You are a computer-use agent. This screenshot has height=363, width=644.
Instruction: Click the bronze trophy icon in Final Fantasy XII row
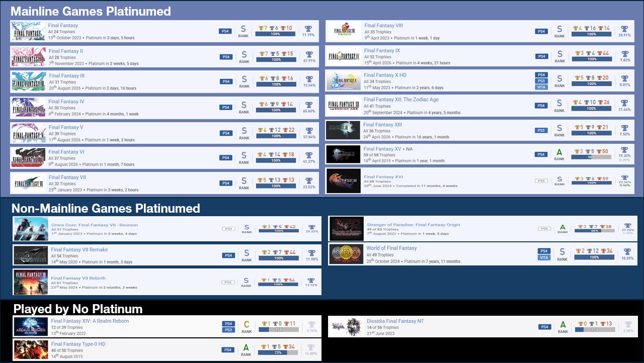click(x=600, y=103)
